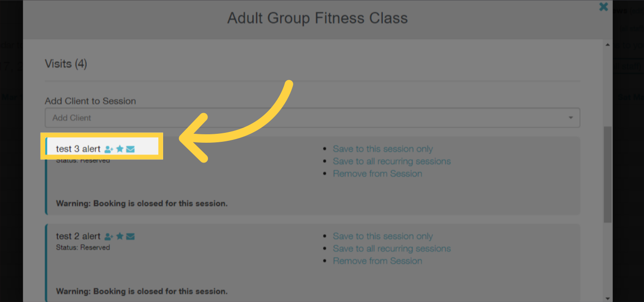
Task: Click inside the Add Client field
Action: click(x=189, y=117)
